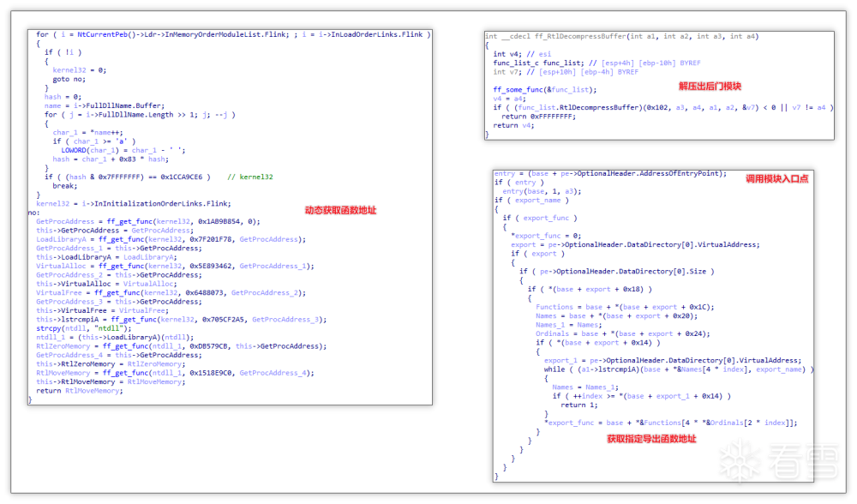Click the 'goto no;' statement
The image size is (857, 504).
pyautogui.click(x=69, y=79)
